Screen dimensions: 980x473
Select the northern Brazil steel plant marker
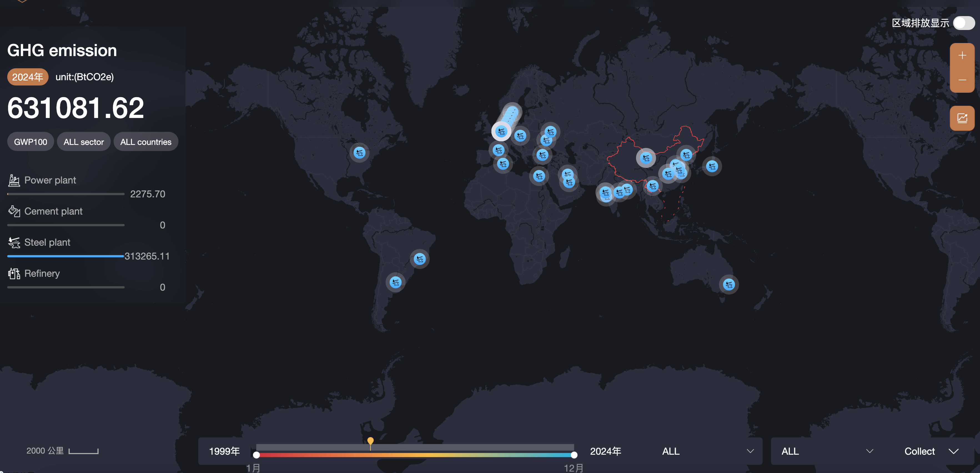click(419, 259)
